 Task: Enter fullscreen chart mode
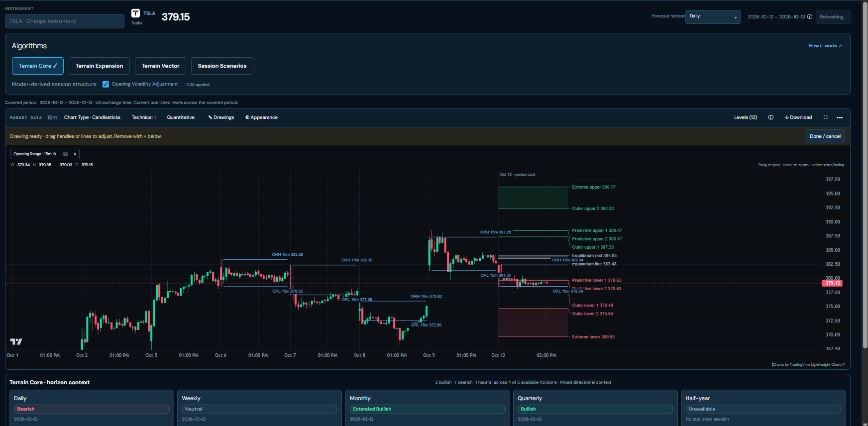pyautogui.click(x=825, y=117)
